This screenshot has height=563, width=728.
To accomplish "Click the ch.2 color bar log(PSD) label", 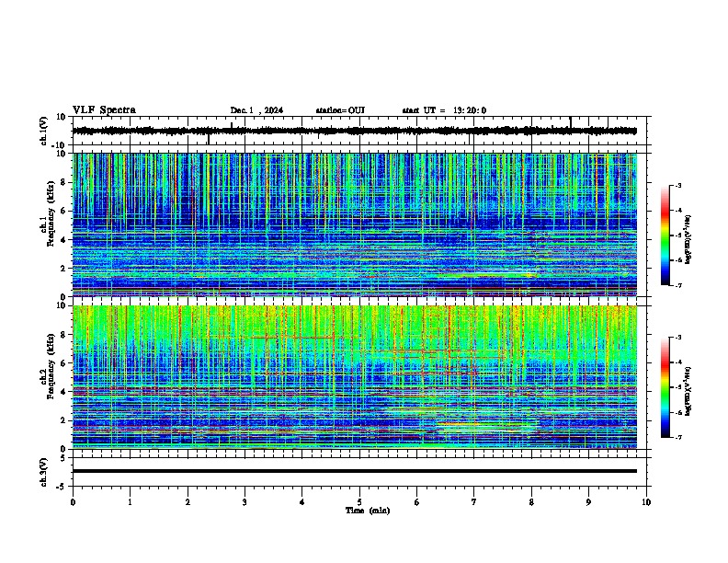I will point(688,391).
